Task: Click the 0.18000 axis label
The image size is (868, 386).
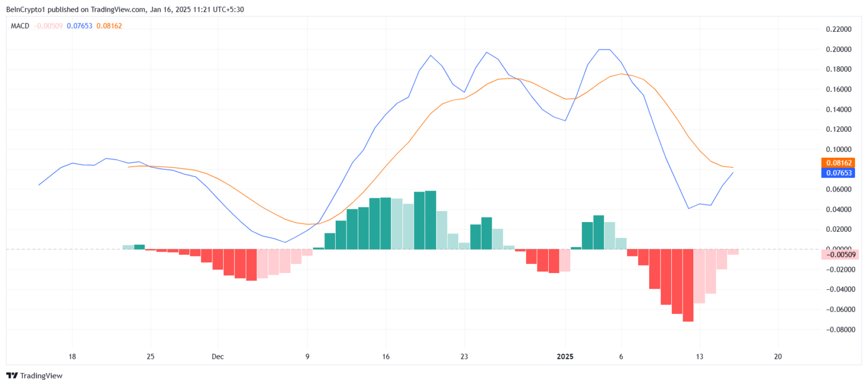Action: (840, 70)
